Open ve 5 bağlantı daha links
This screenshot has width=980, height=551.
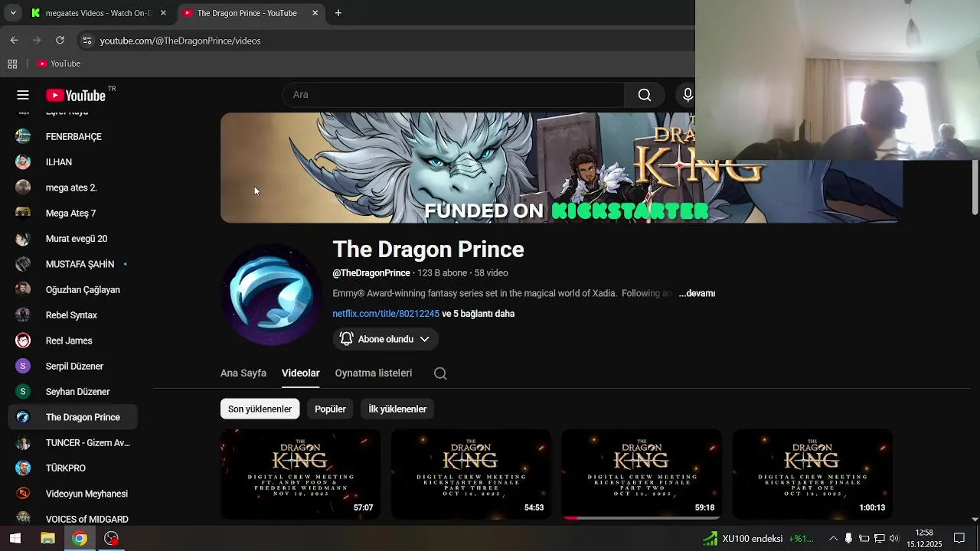(x=479, y=314)
